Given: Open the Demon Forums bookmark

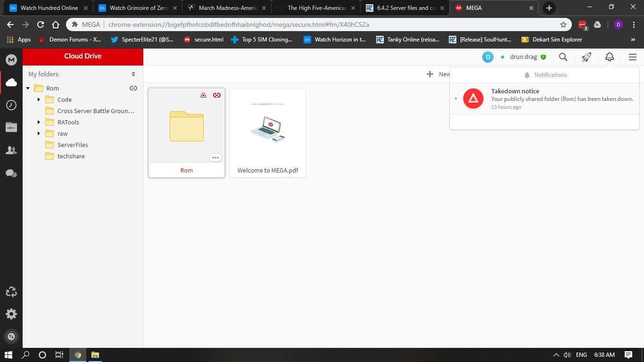Looking at the screenshot, I should pyautogui.click(x=69, y=40).
